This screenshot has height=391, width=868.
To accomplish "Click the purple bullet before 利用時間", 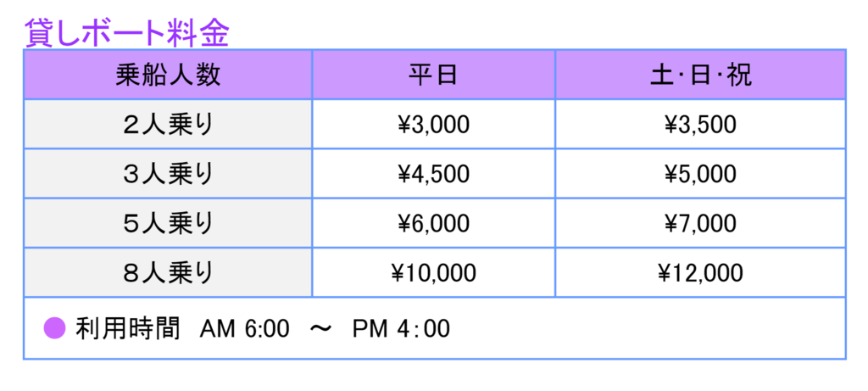I will coord(55,328).
